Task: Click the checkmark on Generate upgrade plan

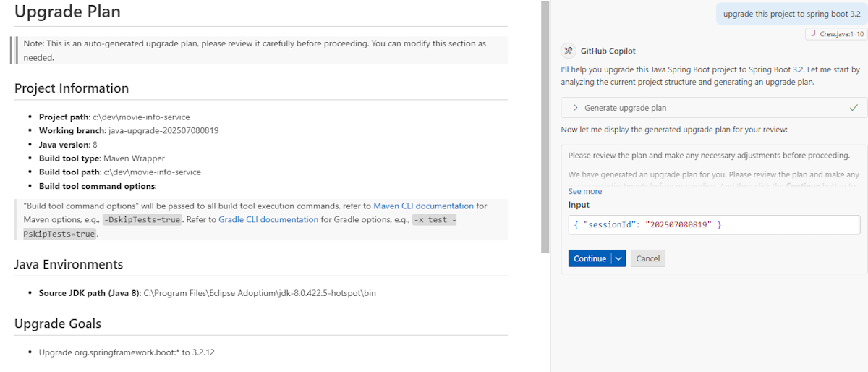Action: (x=854, y=108)
